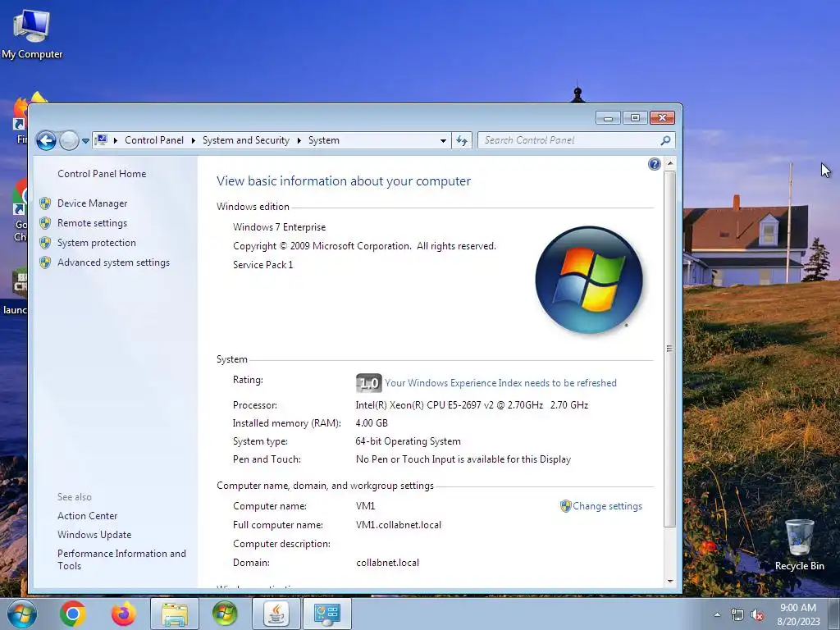Open Advanced system settings link

tap(113, 262)
